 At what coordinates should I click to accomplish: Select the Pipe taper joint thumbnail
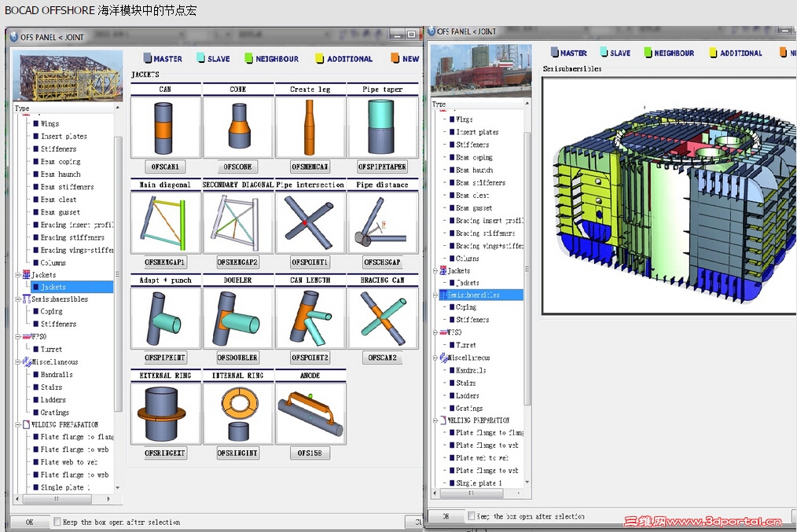(x=382, y=128)
